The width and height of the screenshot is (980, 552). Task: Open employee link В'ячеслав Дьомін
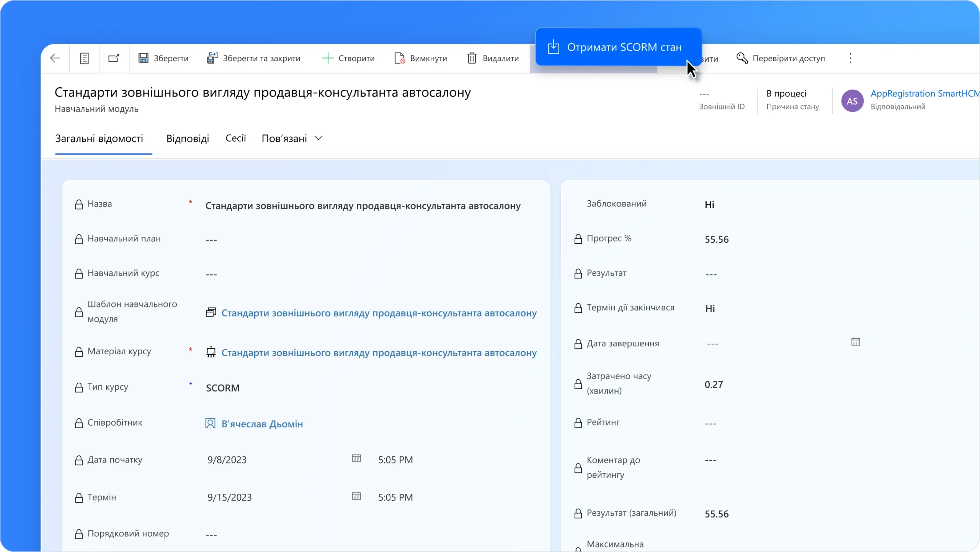(x=262, y=424)
